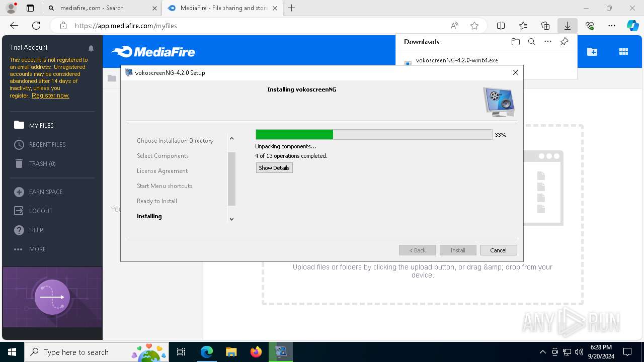
Task: Open vokoscreenNG-4.2.0-win64.exe download entry
Action: [x=457, y=60]
